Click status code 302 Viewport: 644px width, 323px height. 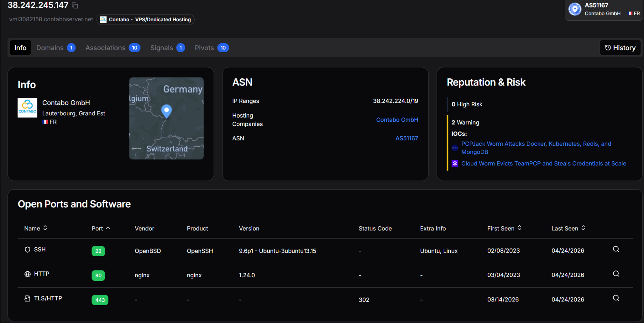364,300
